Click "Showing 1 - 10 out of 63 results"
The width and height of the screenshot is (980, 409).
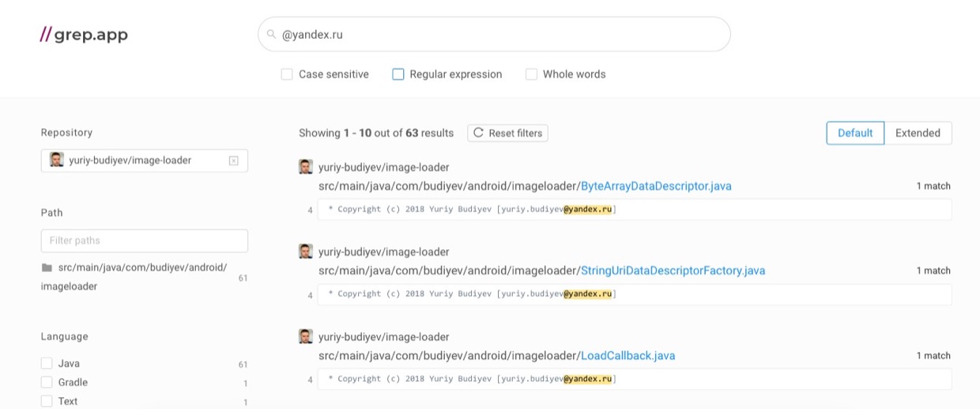(376, 133)
